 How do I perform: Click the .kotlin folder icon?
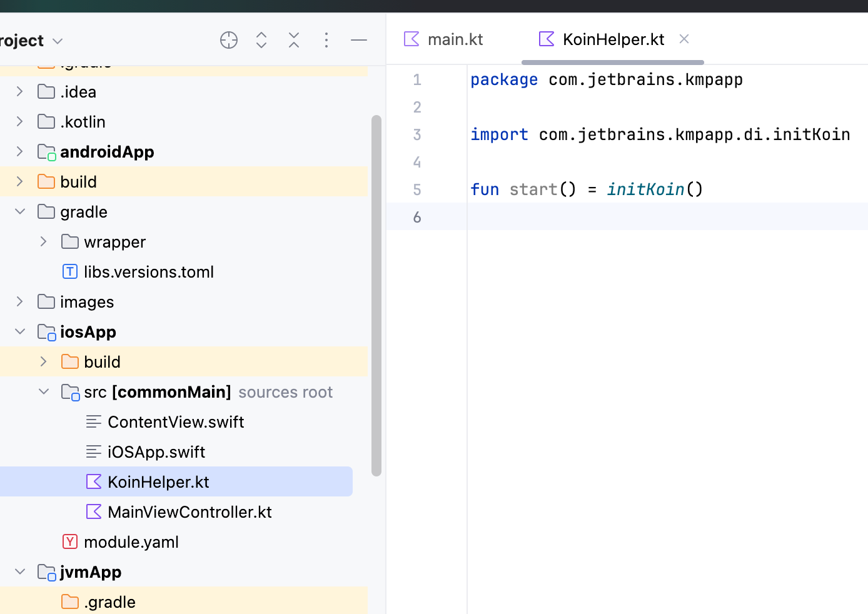[x=46, y=121]
